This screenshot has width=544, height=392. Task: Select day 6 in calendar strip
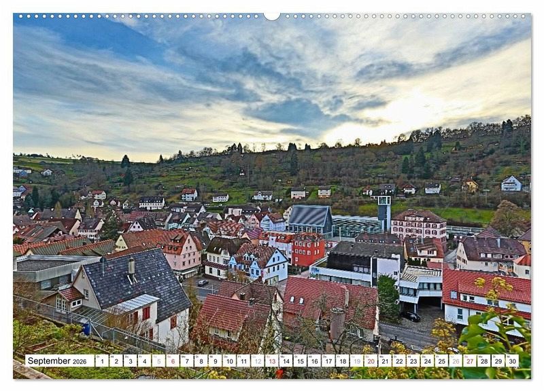click(x=173, y=361)
